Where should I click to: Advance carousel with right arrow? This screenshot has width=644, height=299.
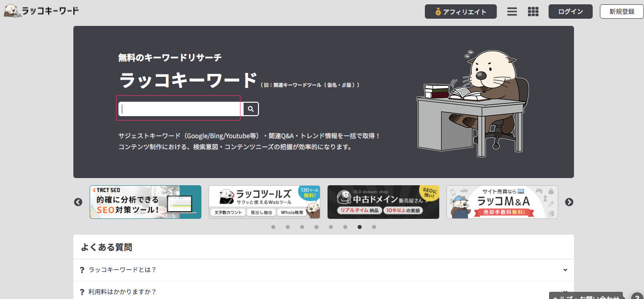(569, 202)
